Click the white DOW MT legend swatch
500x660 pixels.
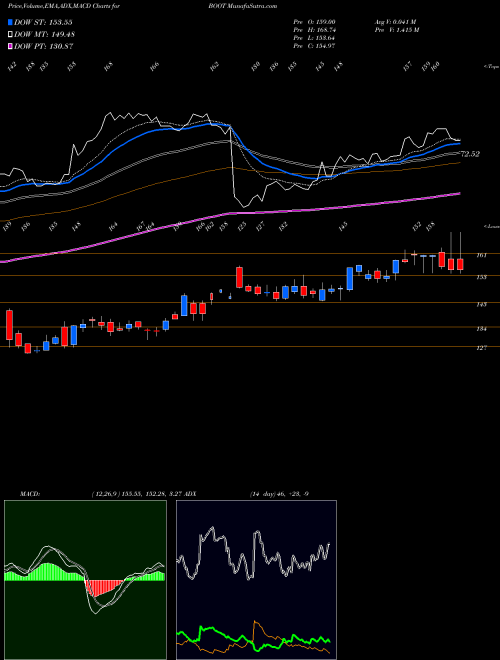(10, 34)
